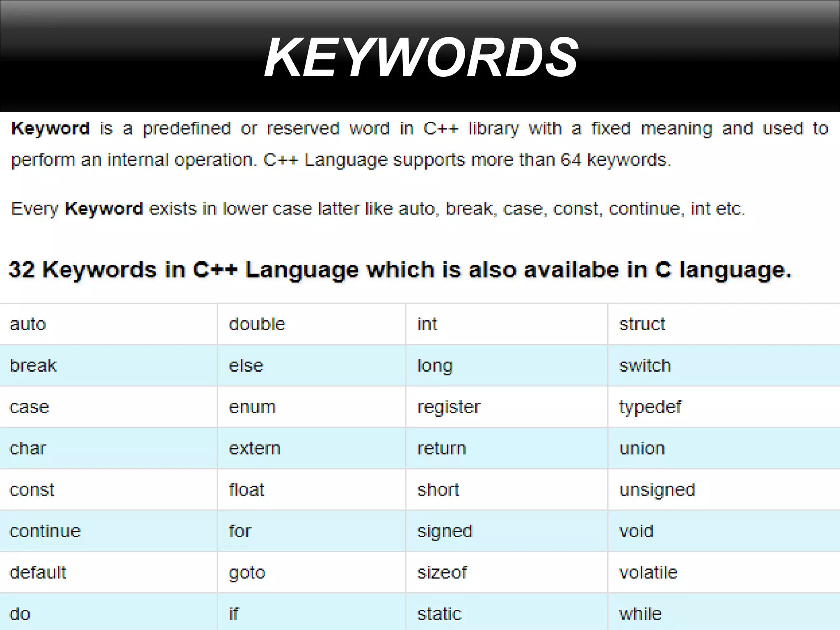
Task: Click the 'struct' keyword cell
Action: pos(642,324)
